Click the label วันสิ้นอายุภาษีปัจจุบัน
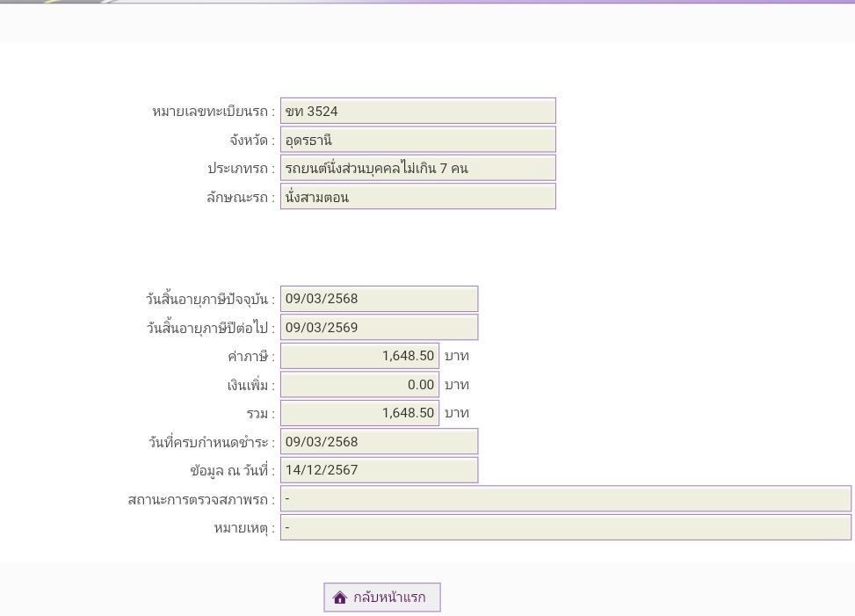The width and height of the screenshot is (855, 616). click(x=211, y=300)
